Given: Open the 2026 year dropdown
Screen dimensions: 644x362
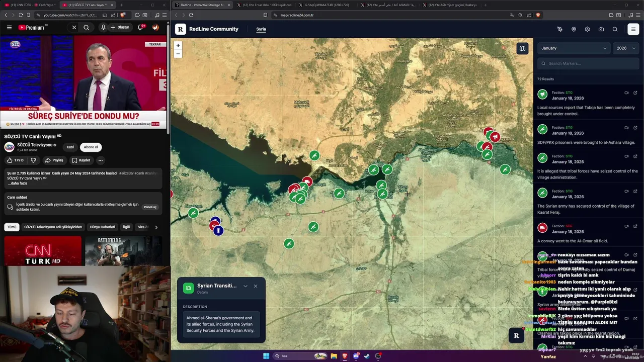Looking at the screenshot, I should tap(626, 48).
